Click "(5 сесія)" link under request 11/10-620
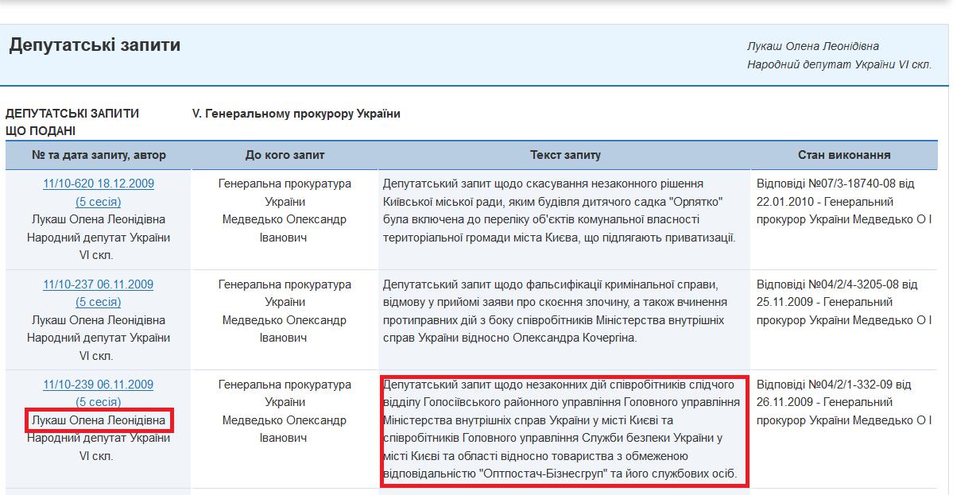 (x=99, y=202)
